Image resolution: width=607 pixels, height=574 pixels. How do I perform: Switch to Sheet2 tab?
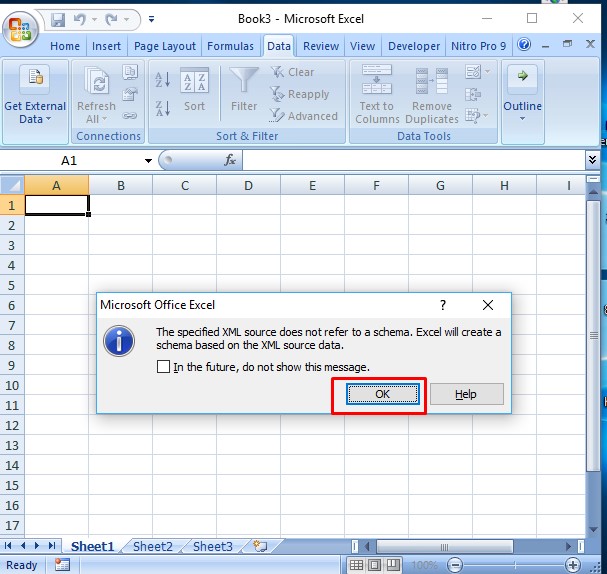(153, 547)
